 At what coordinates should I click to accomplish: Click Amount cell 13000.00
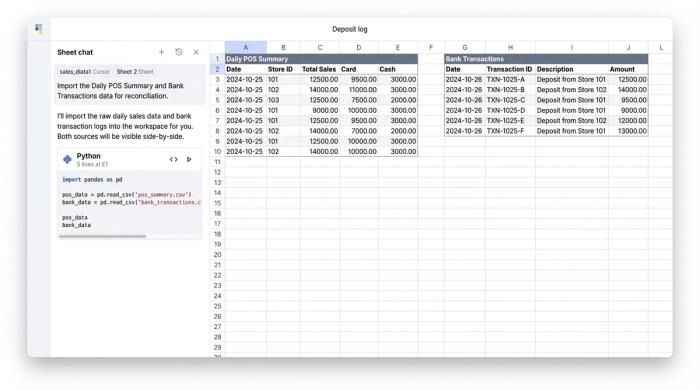pos(628,131)
